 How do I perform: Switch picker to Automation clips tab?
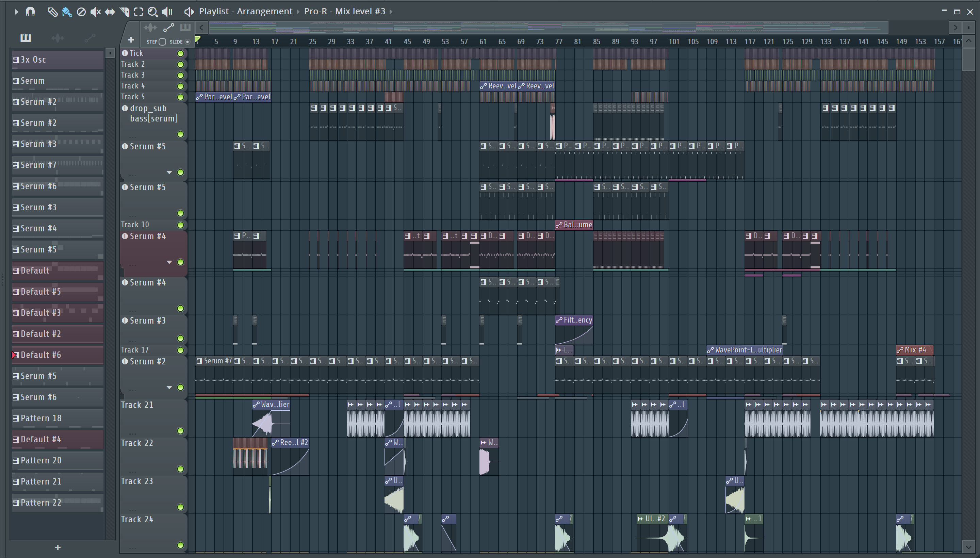click(x=90, y=37)
